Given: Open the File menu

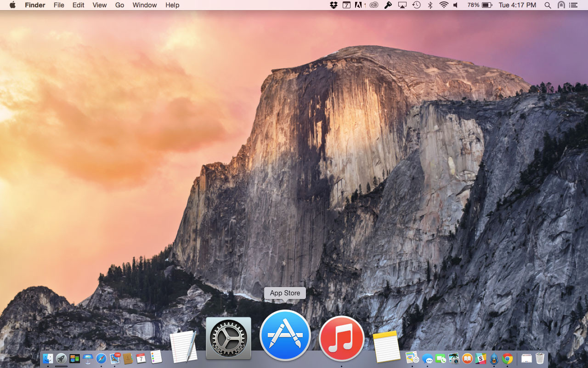Looking at the screenshot, I should point(59,5).
